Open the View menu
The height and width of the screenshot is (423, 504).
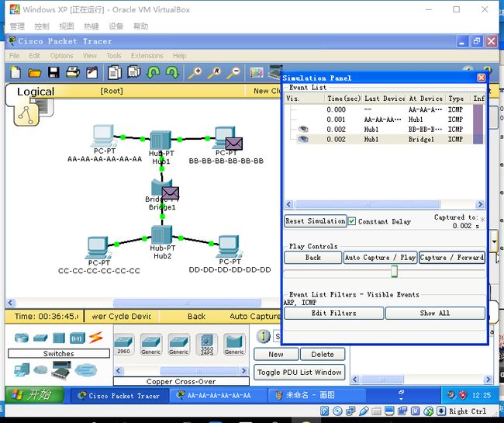point(90,56)
